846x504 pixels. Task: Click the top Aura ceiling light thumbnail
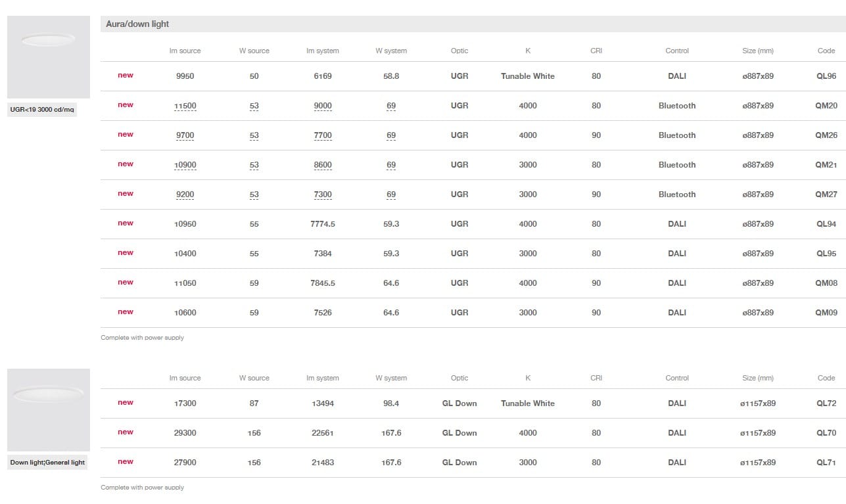pyautogui.click(x=48, y=57)
